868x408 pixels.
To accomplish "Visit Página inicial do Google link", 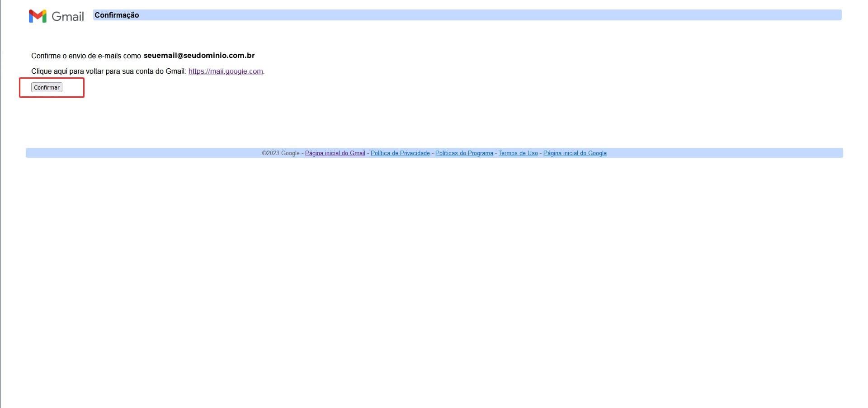I will (575, 153).
